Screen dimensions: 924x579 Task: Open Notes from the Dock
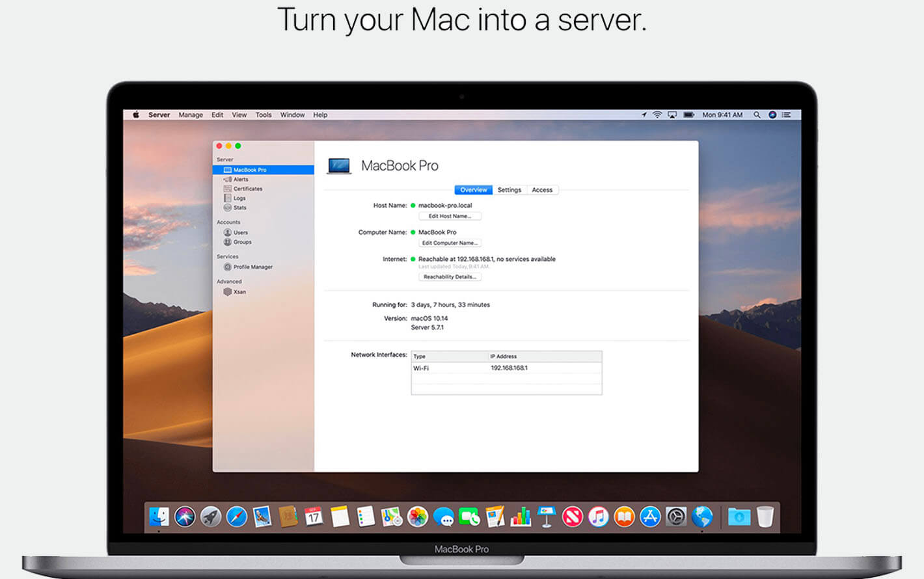click(x=340, y=517)
